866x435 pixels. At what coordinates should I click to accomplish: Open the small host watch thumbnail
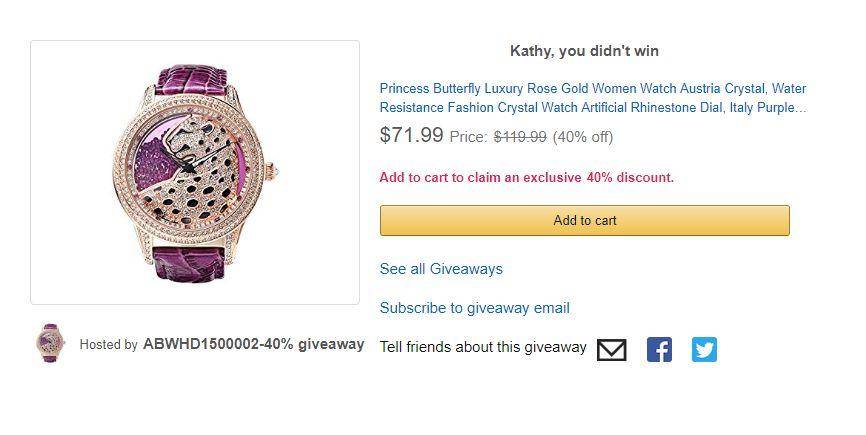tap(50, 343)
